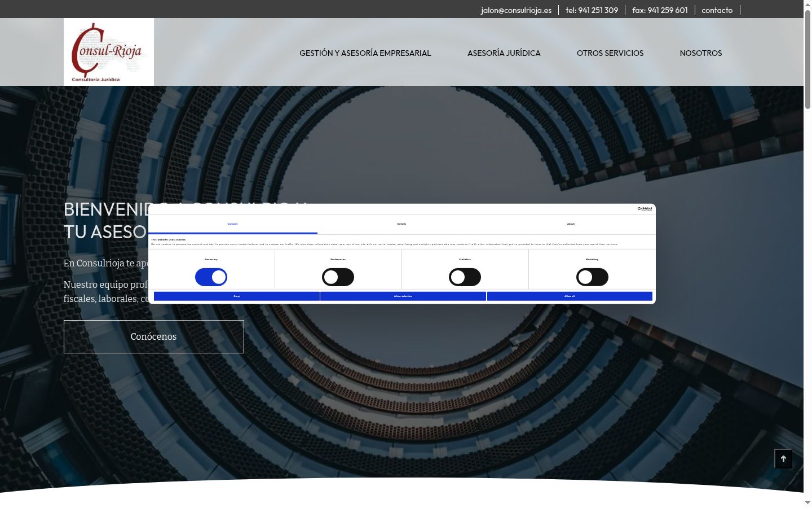812x508 pixels.
Task: Switch to the Details tab
Action: [x=401, y=224]
